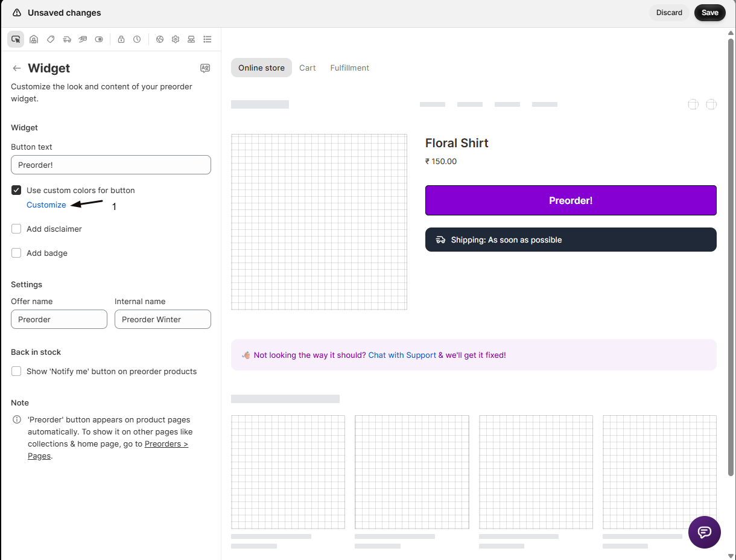Open the inventory warehouse toolbar icon
Image resolution: width=736 pixels, height=560 pixels.
click(34, 39)
